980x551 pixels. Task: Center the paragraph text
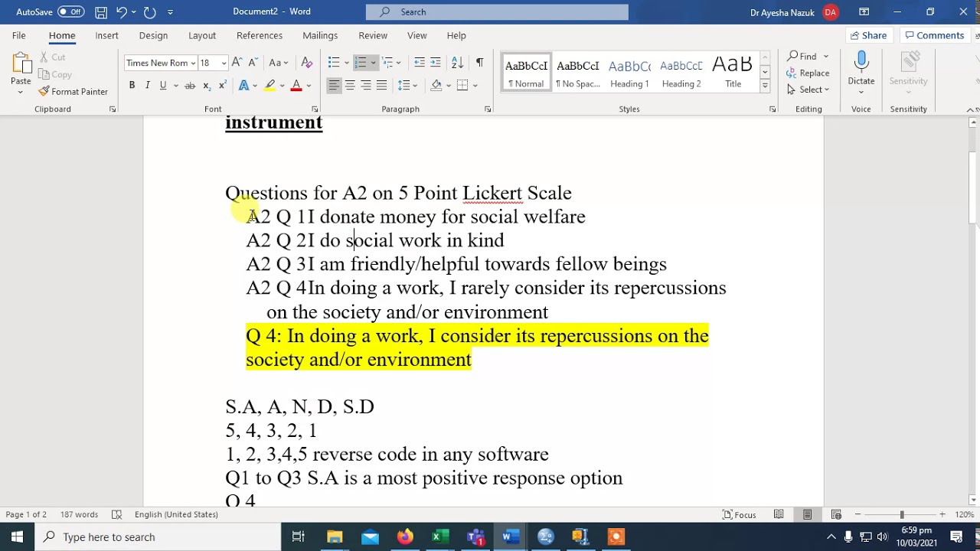click(x=350, y=85)
